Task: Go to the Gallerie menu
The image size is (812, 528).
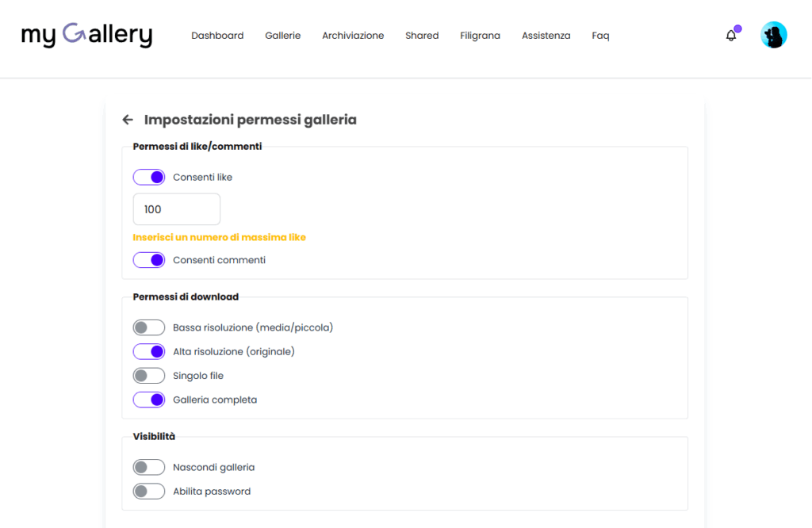Action: pos(283,36)
